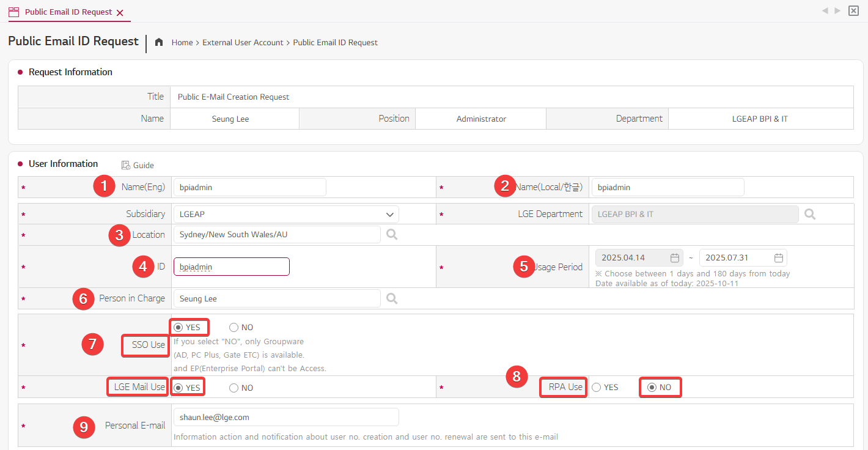Open the end date calendar picker
This screenshot has width=868, height=450.
pos(778,257)
